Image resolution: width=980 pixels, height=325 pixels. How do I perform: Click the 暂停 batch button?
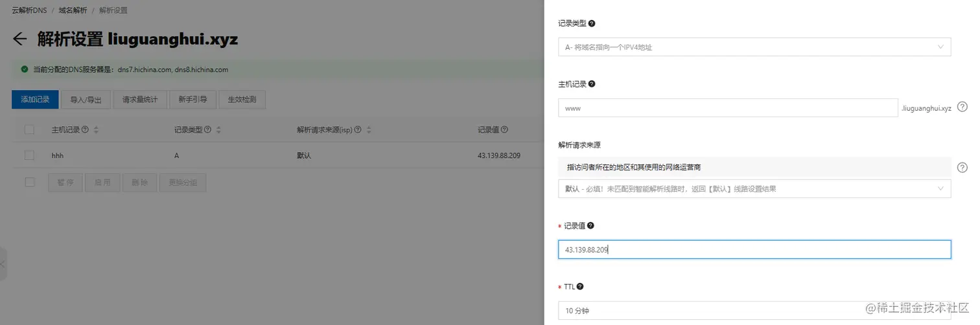(65, 183)
